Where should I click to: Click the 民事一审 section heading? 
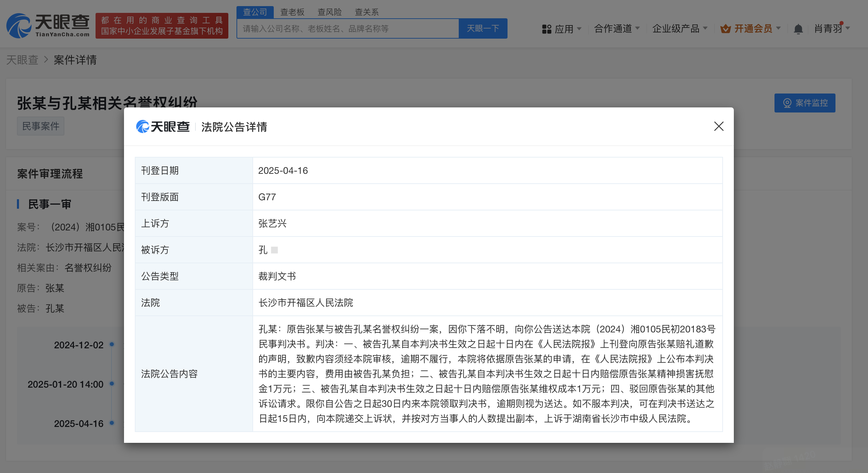pyautogui.click(x=49, y=204)
